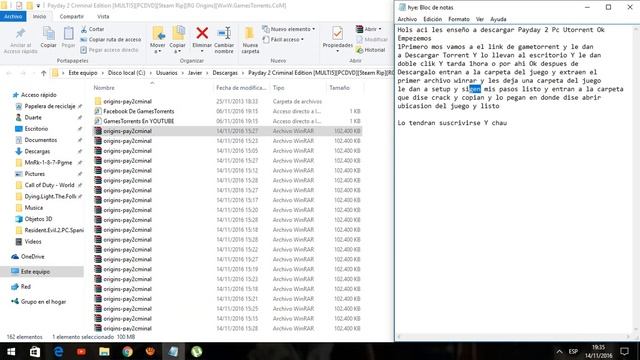Sort by the Tipo column header
The width and height of the screenshot is (640, 360).
[x=278, y=88]
